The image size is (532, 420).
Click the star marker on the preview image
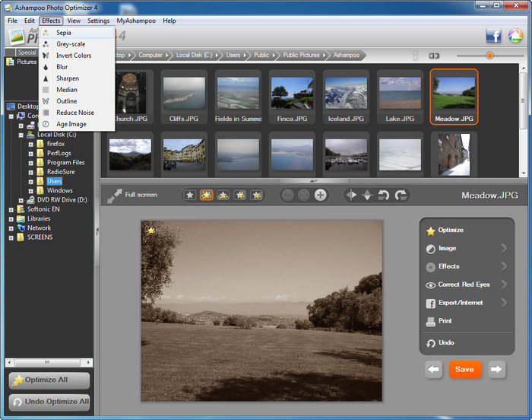click(x=150, y=231)
